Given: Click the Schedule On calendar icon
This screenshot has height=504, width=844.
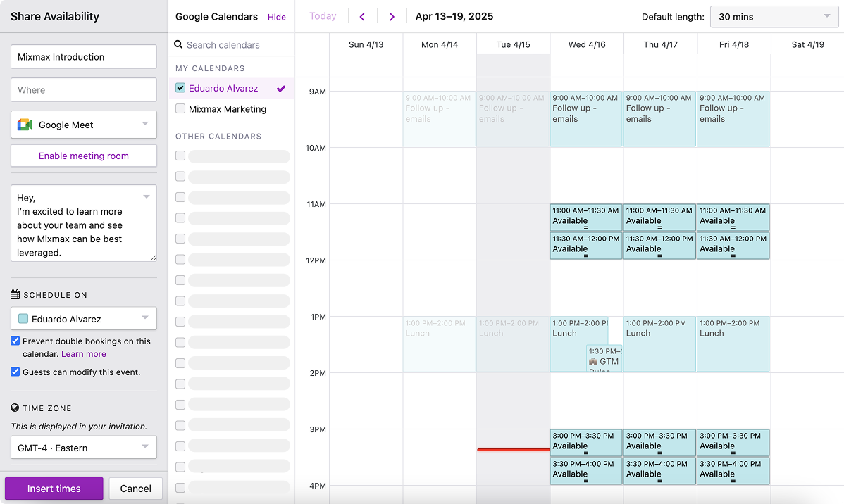Looking at the screenshot, I should 15,294.
